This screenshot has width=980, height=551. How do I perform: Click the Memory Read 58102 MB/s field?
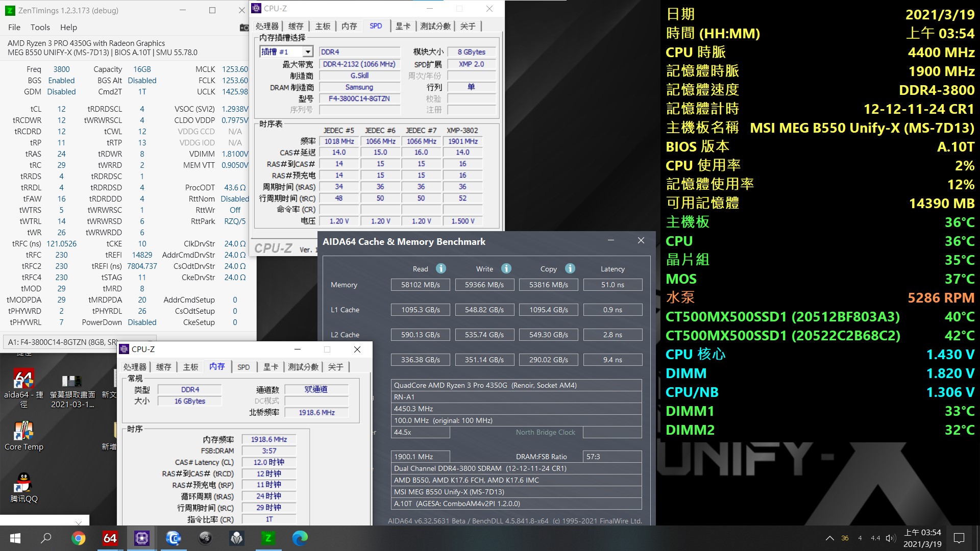(421, 285)
